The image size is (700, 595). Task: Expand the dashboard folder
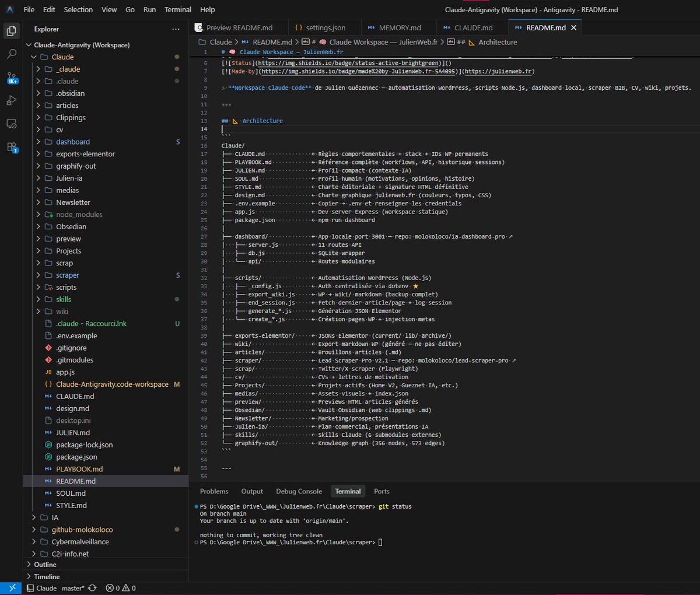point(106,142)
